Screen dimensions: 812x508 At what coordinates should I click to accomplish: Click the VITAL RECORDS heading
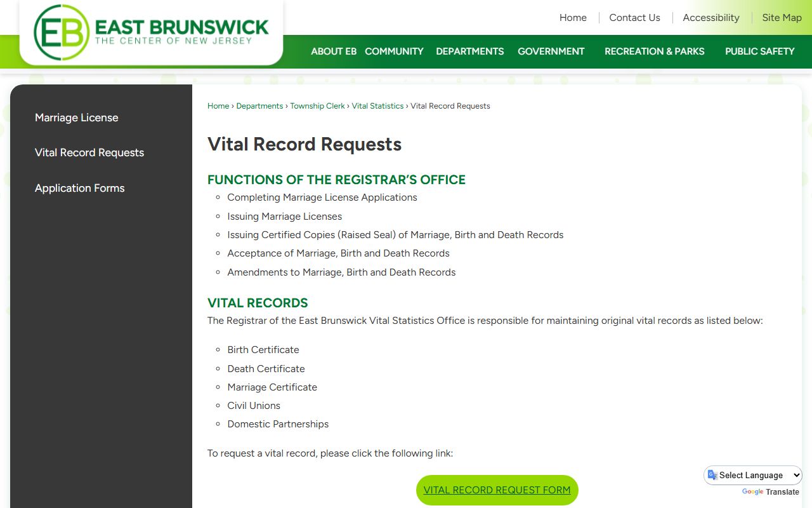(x=258, y=303)
